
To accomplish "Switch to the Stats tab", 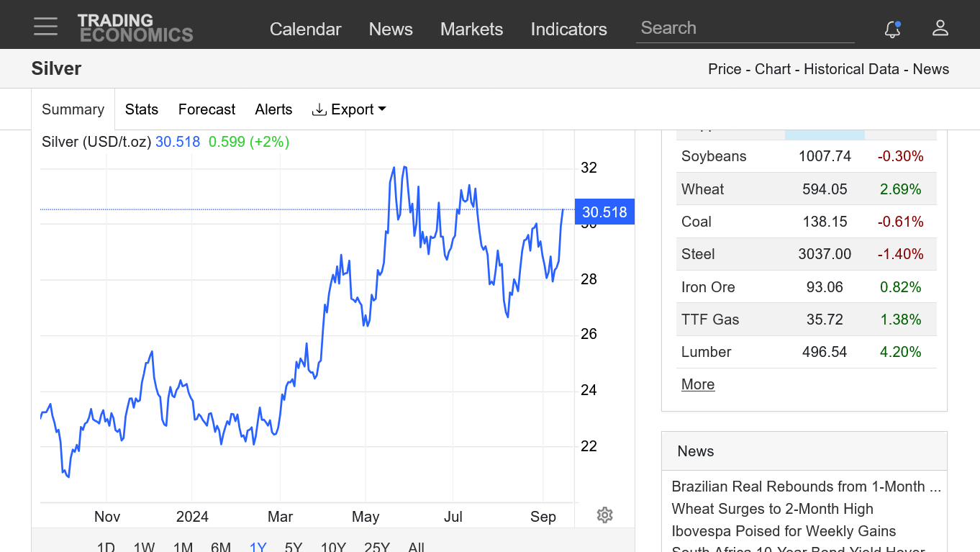I will pos(141,109).
